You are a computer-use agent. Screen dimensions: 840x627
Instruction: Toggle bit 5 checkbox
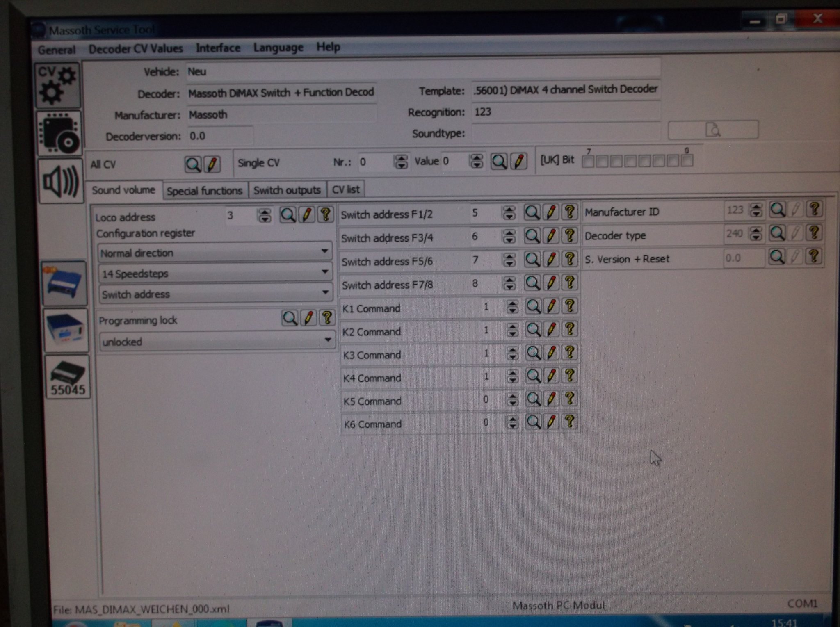click(616, 161)
